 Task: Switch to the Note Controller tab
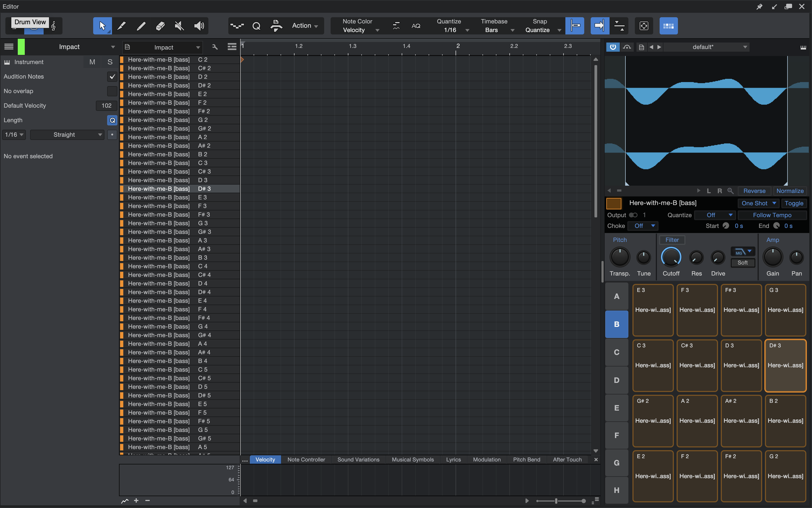(306, 460)
